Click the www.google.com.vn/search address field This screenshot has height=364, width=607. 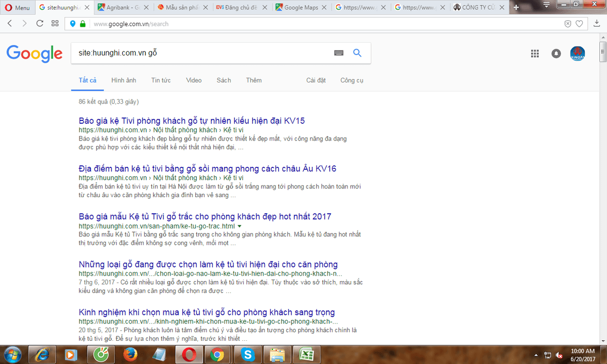[x=324, y=24]
